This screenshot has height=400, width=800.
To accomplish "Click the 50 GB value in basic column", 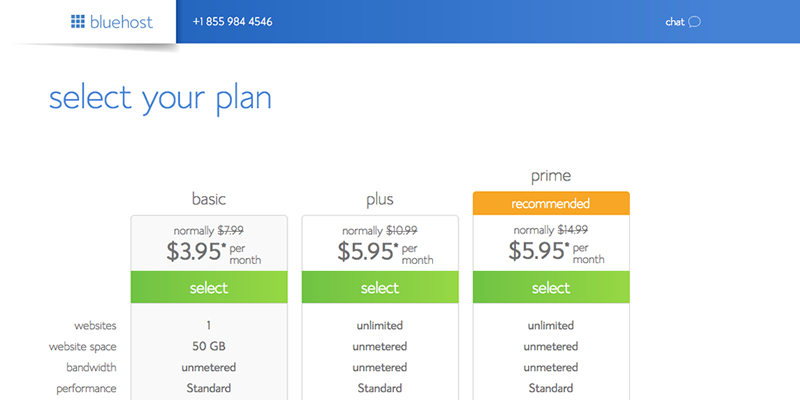I will click(209, 346).
